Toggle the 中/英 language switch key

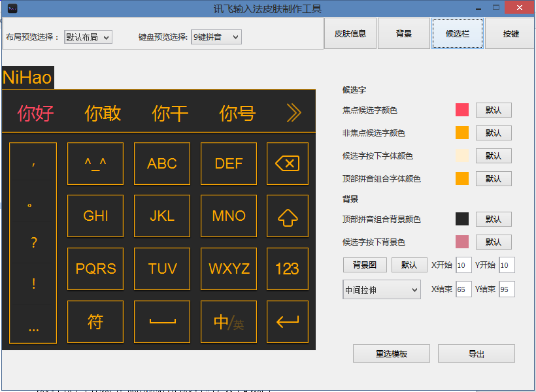(229, 321)
